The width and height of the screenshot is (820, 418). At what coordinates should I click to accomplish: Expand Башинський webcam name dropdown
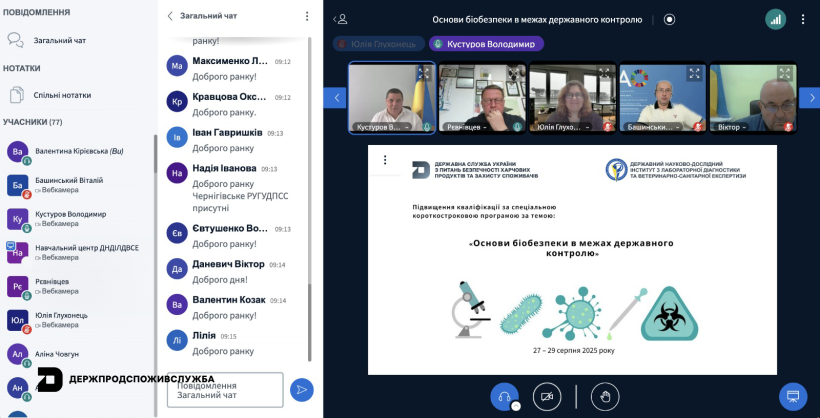[653, 127]
